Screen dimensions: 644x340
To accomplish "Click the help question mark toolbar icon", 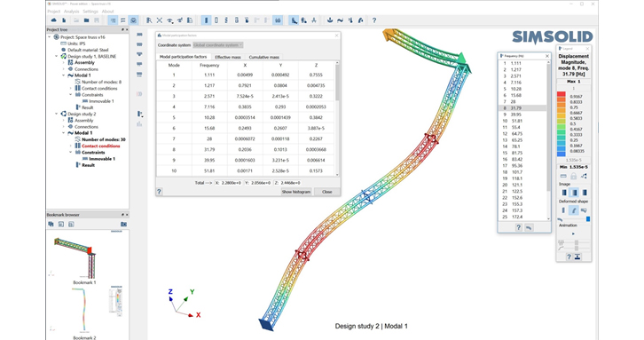I will tap(373, 20).
